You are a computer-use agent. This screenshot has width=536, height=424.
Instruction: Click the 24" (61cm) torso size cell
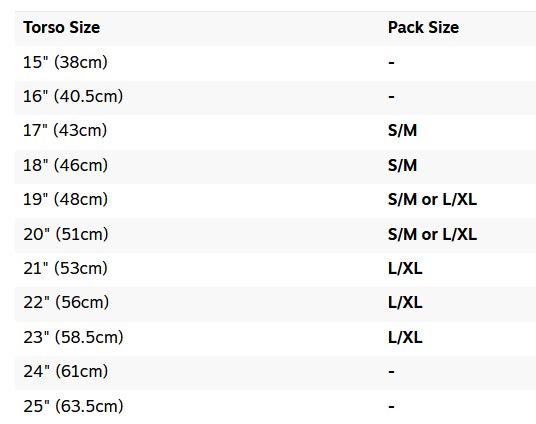click(66, 372)
